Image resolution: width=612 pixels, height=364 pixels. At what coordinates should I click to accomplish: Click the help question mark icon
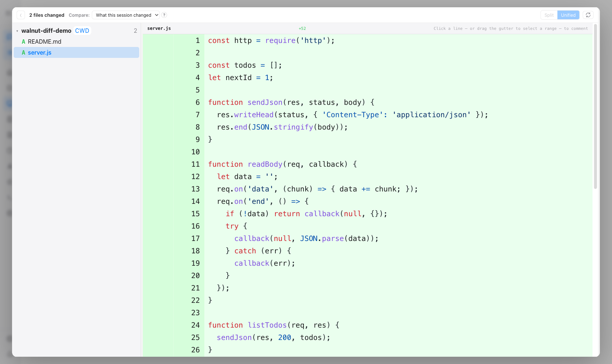pyautogui.click(x=164, y=15)
